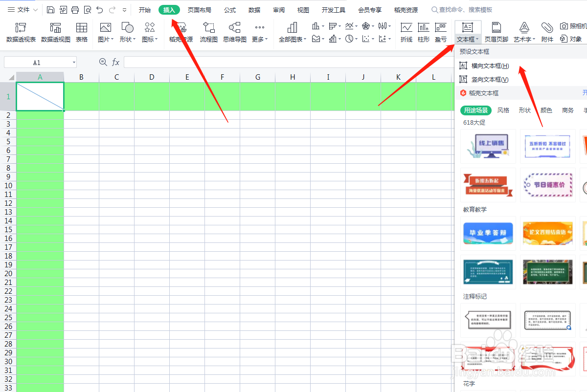Pick the 线上销售 text box template
Image resolution: width=587 pixels, height=392 pixels.
(488, 146)
